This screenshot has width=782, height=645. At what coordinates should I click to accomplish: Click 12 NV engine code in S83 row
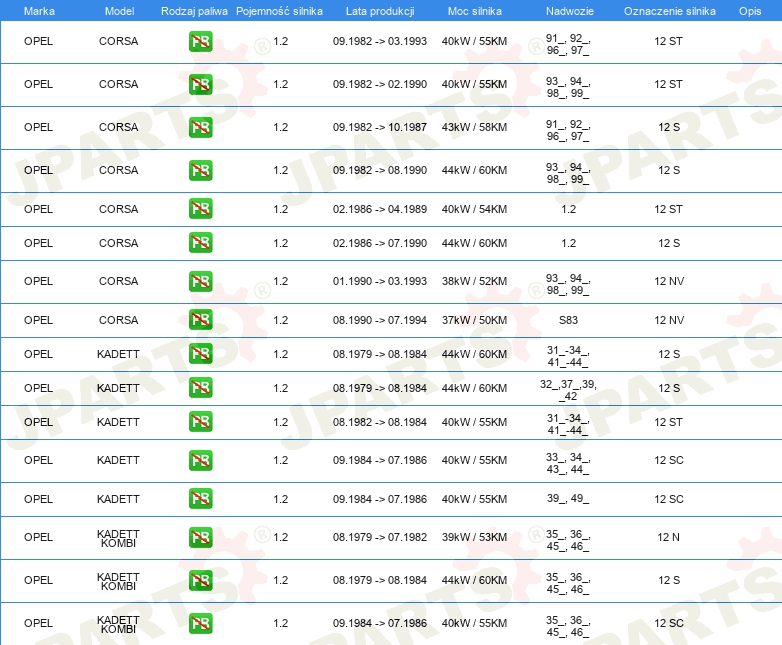pos(669,320)
